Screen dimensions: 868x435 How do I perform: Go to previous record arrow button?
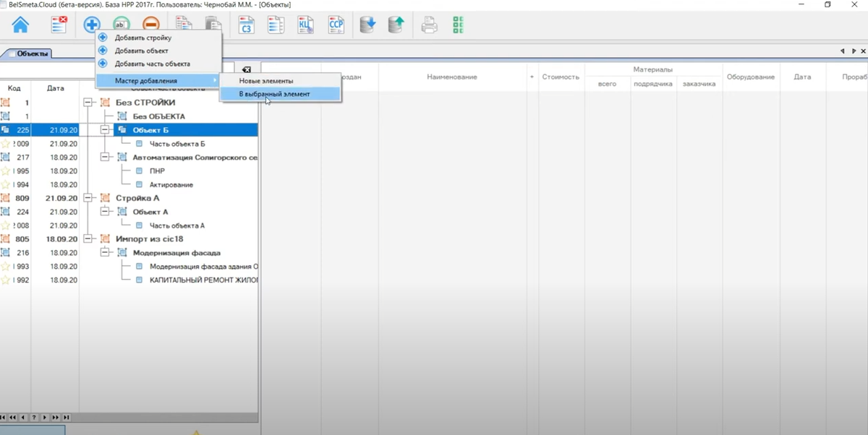23,418
